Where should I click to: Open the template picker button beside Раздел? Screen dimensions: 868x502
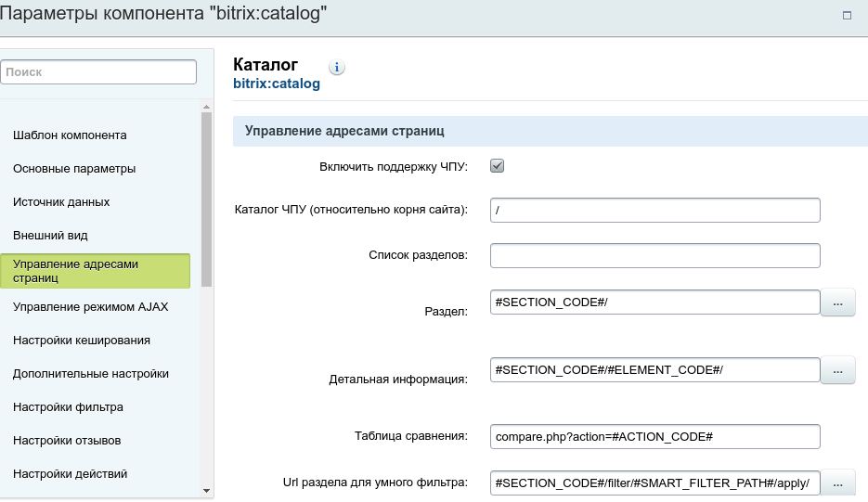point(837,302)
